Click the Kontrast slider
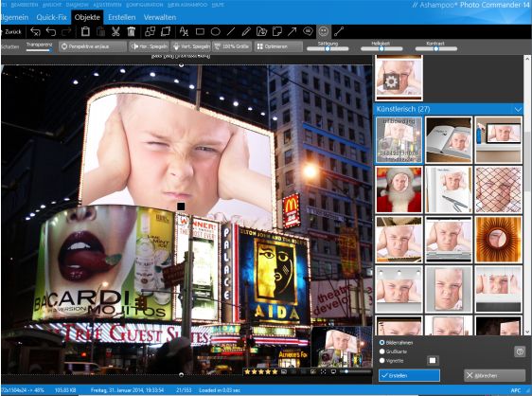This screenshot has height=396, width=532. pos(436,49)
